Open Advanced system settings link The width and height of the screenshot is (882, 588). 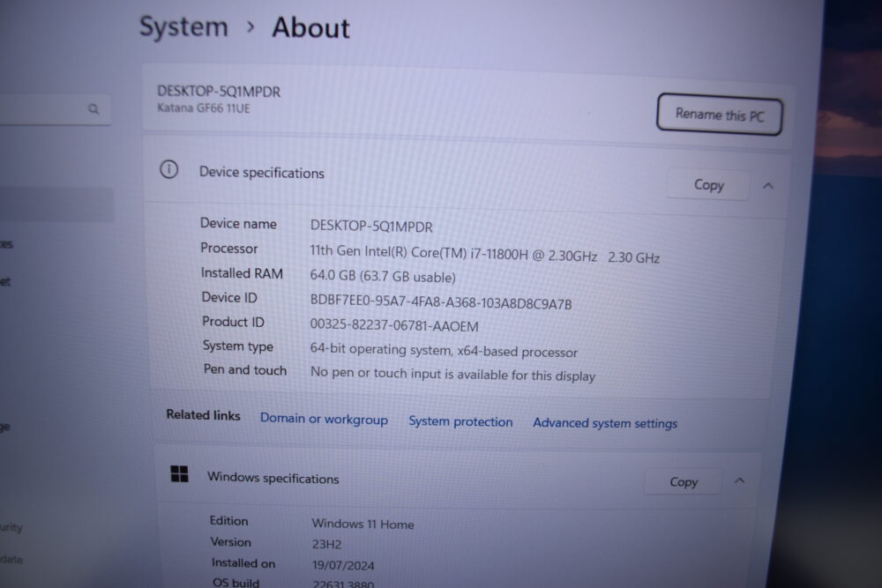click(605, 423)
